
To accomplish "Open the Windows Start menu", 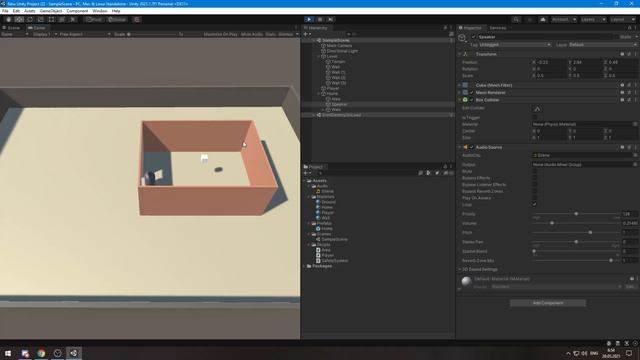I will [8, 353].
